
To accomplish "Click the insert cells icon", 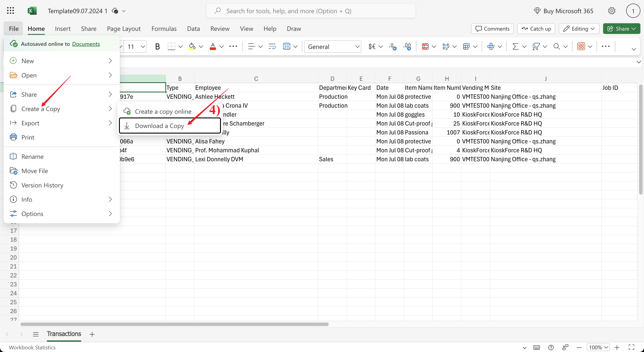I will (491, 46).
